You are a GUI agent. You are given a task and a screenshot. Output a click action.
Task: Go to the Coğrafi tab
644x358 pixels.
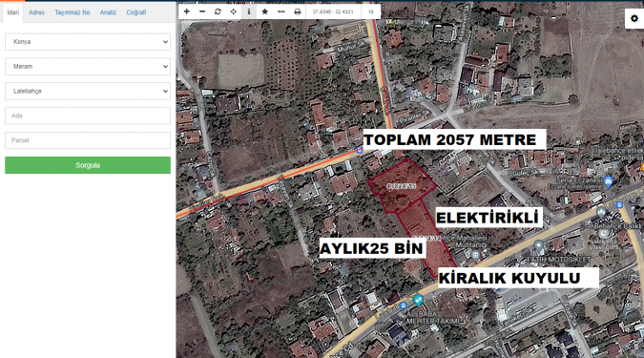click(135, 12)
